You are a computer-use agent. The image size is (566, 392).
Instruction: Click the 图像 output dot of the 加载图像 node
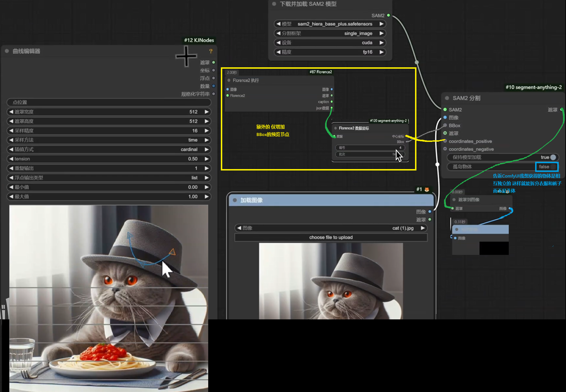(430, 212)
